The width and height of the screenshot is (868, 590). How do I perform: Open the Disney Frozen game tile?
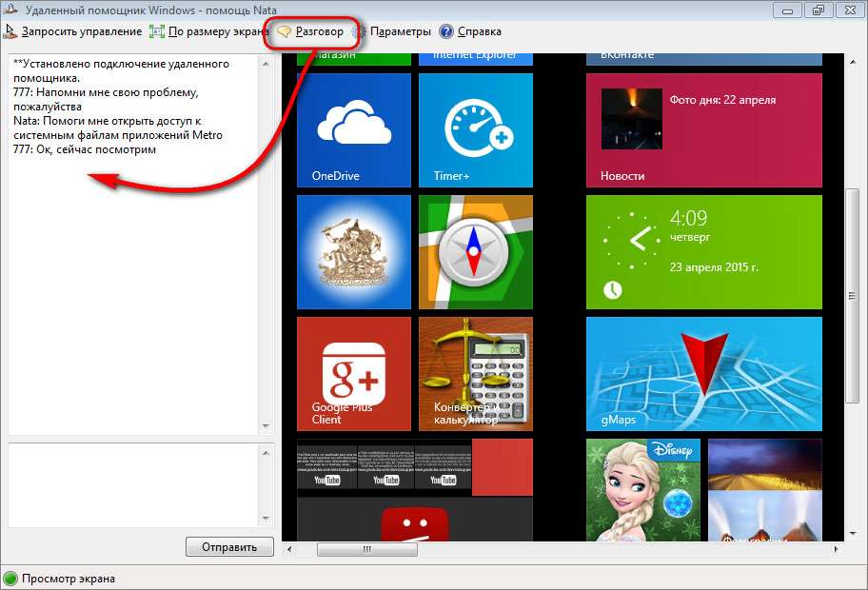click(x=643, y=490)
